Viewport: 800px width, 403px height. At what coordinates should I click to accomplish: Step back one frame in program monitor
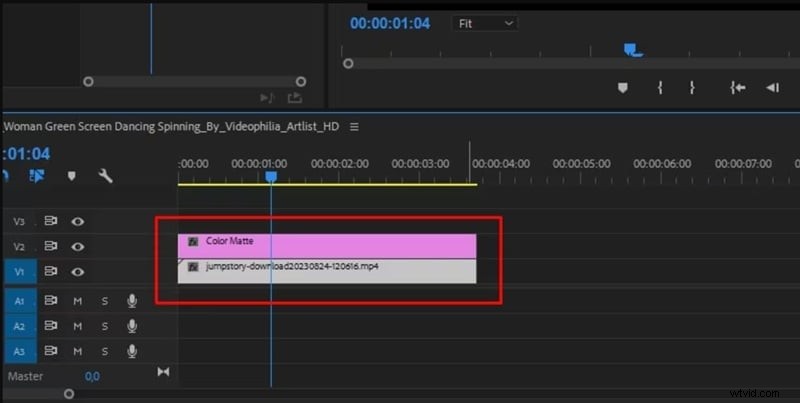click(x=772, y=88)
